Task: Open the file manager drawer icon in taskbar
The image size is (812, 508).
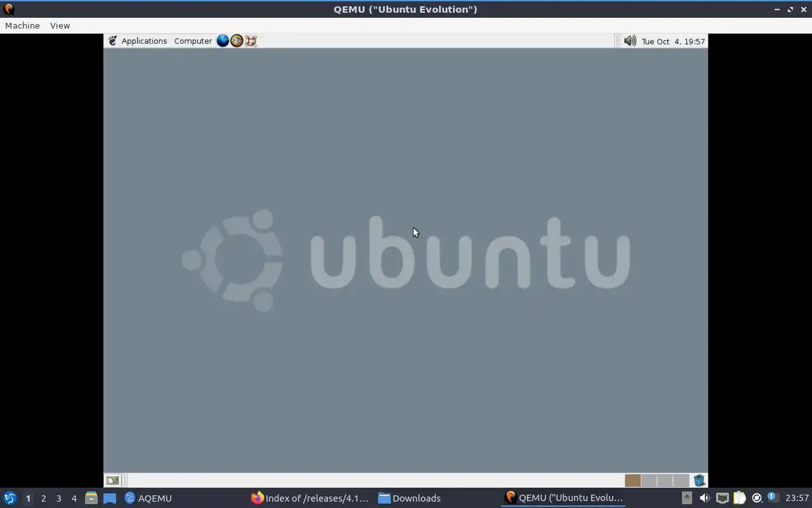Action: coord(91,498)
